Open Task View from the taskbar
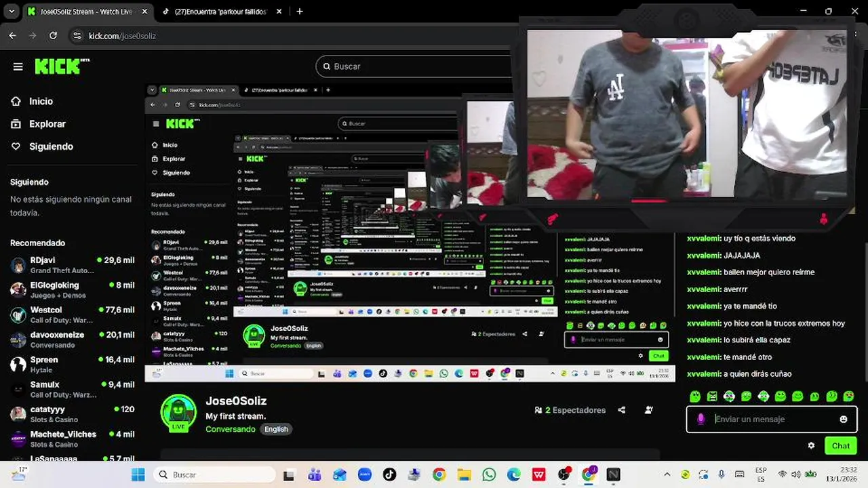 [x=289, y=475]
